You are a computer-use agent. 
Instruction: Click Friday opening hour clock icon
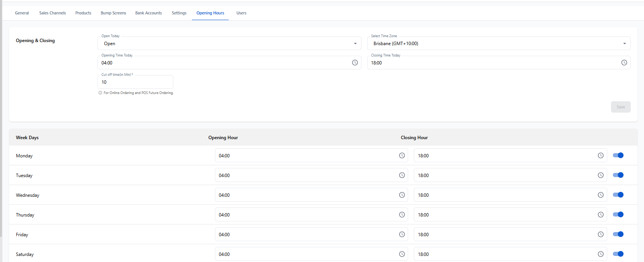[x=402, y=234]
